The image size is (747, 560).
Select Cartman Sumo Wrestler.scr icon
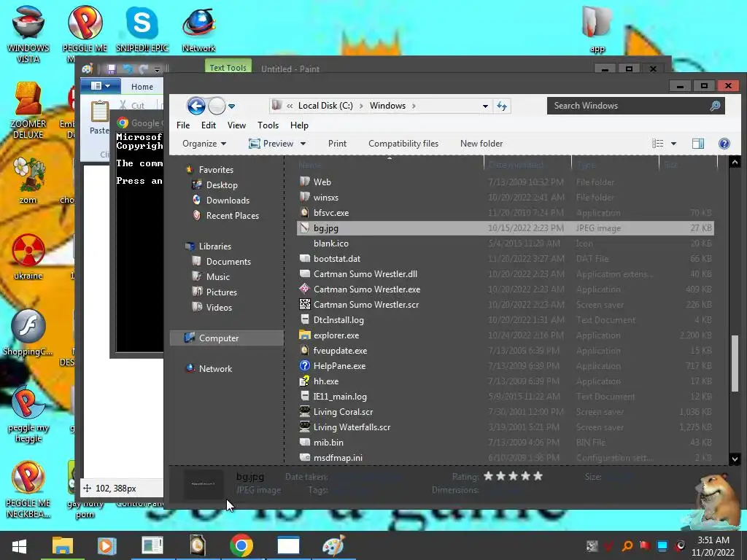pyautogui.click(x=304, y=304)
